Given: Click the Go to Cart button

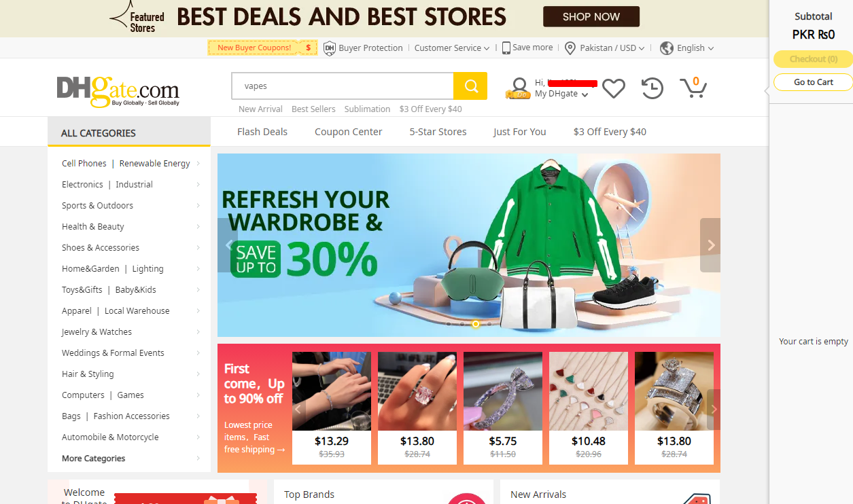Looking at the screenshot, I should 814,82.
